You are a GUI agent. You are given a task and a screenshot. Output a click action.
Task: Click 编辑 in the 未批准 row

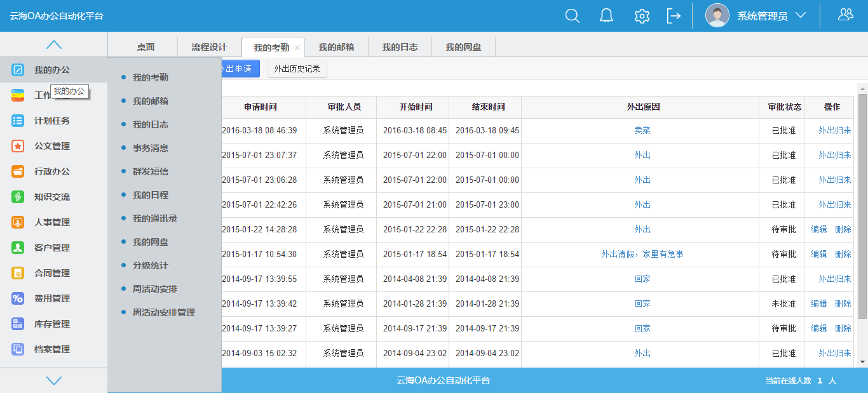819,303
